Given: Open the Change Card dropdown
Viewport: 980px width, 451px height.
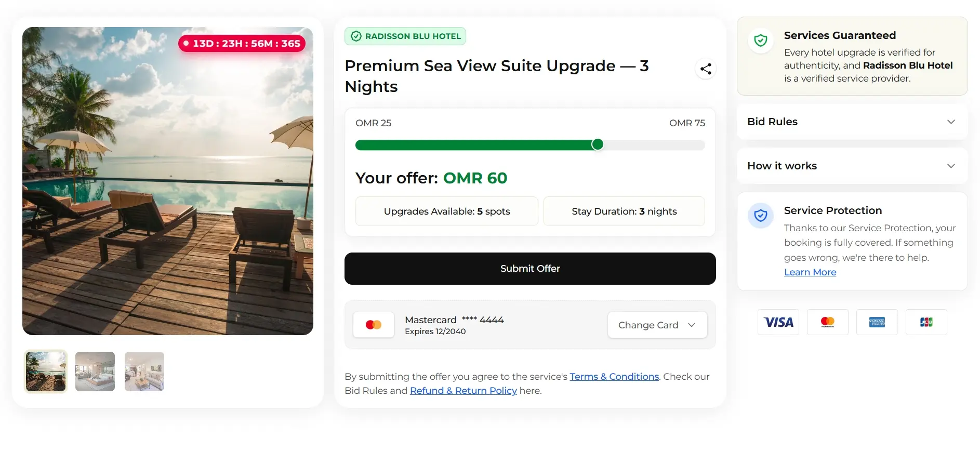Looking at the screenshot, I should click(x=657, y=325).
